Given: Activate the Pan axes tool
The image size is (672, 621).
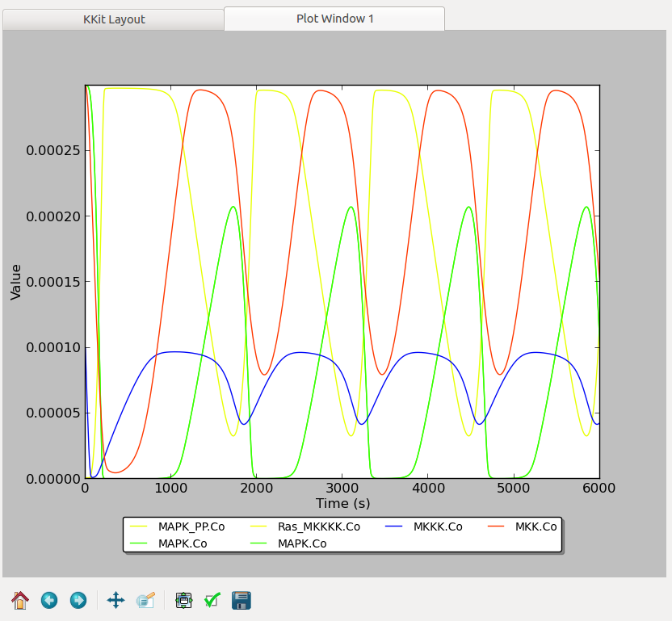Looking at the screenshot, I should point(115,600).
